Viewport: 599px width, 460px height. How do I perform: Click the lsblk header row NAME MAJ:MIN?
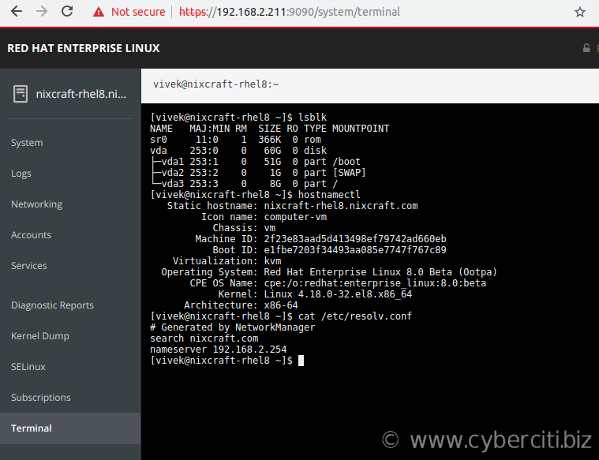tap(269, 128)
